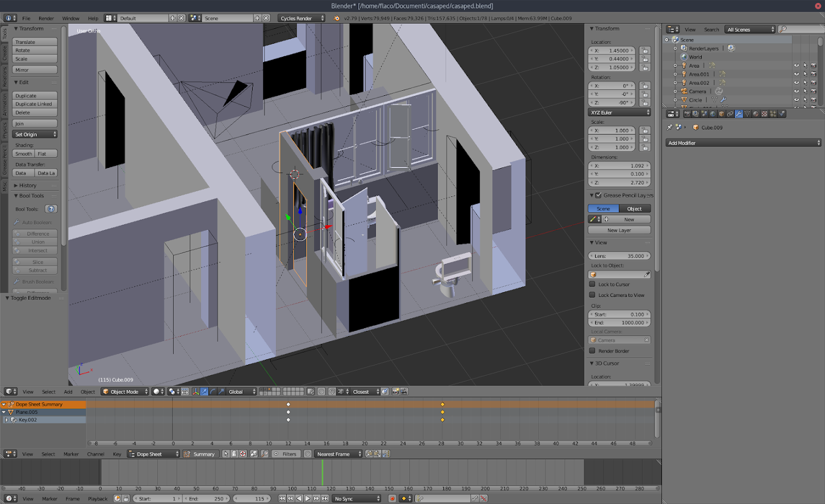825x504 pixels.
Task: Click the OpenGL render animation clapper icon
Action: coord(404,392)
